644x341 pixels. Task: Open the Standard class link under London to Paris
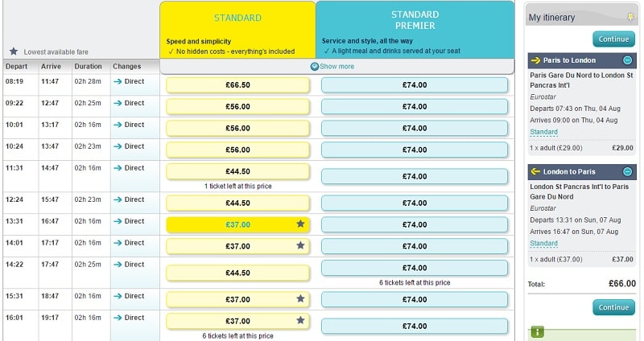click(544, 244)
